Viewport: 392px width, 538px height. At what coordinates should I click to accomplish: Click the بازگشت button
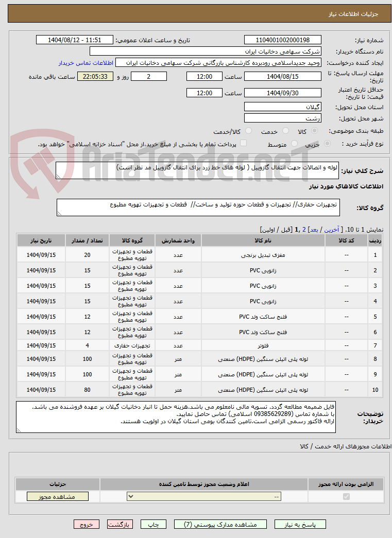(120, 524)
